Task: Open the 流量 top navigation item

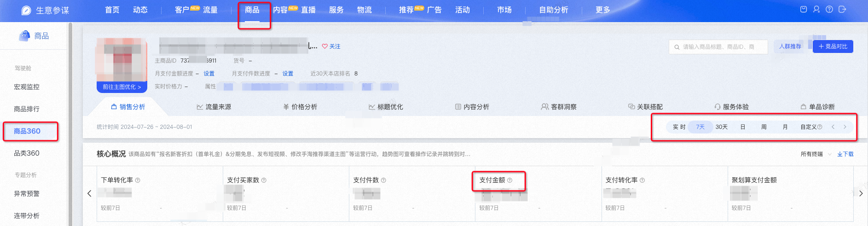Action: 210,10
